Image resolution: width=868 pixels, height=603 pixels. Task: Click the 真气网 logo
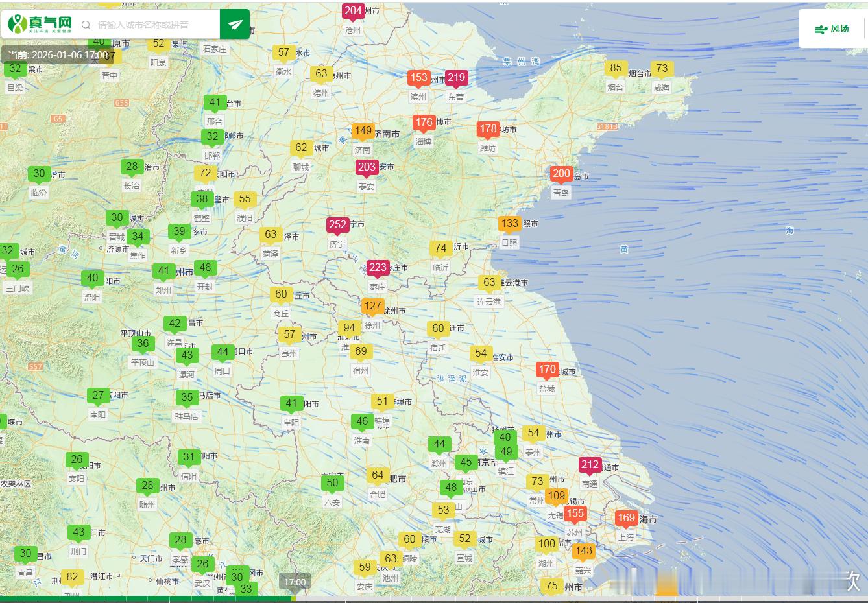(x=40, y=25)
